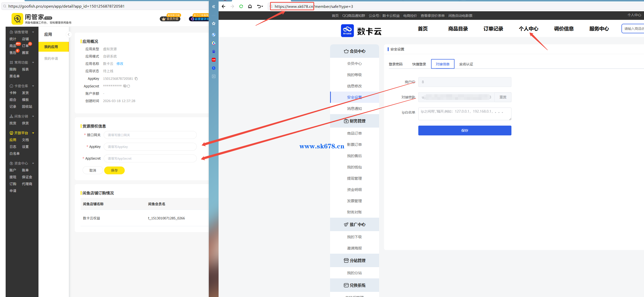Click the Baidu paw sidebar icon

click(x=213, y=51)
